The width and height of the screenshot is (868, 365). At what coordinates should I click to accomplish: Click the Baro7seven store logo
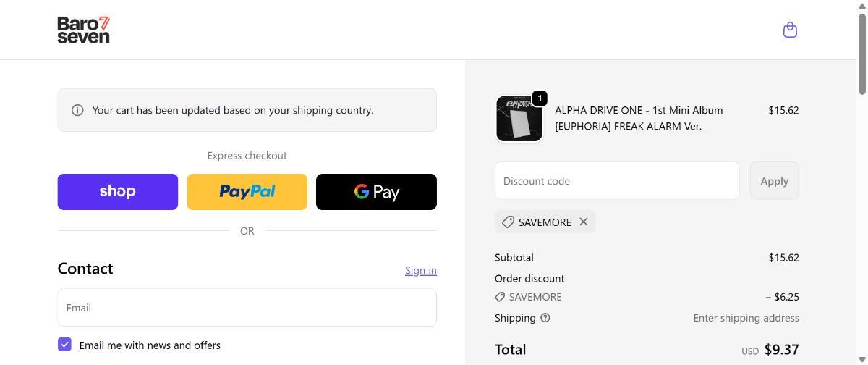[83, 30]
